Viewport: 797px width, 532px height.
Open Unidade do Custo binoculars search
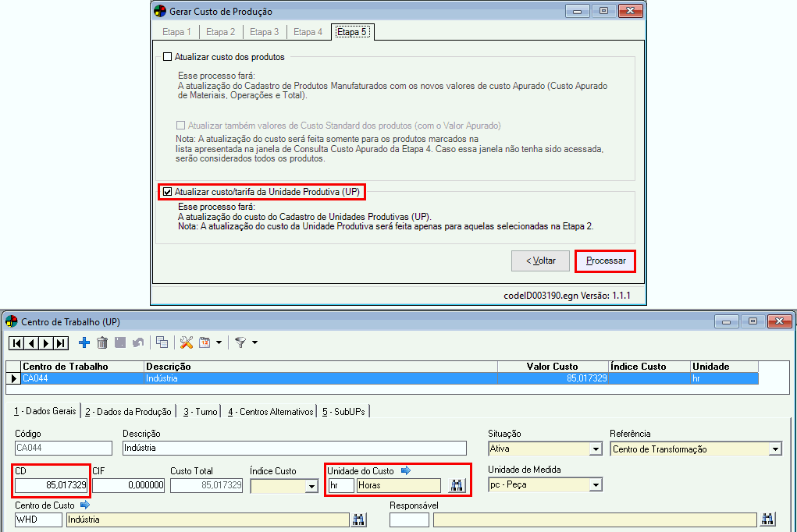tap(456, 485)
